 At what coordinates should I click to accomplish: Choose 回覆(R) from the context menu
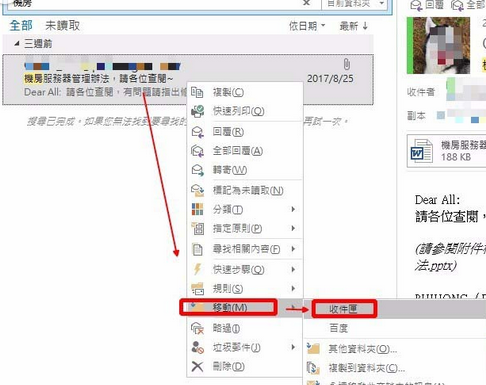point(245,132)
